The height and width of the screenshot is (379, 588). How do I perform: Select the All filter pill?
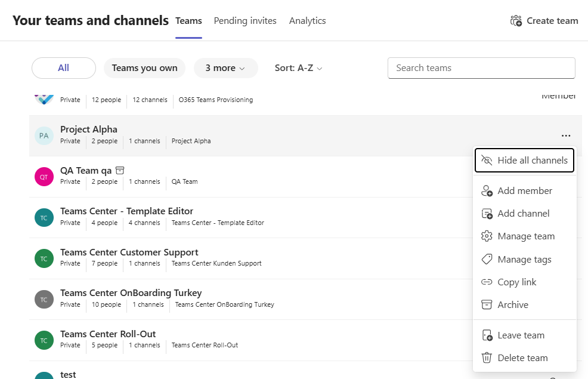[x=63, y=68]
